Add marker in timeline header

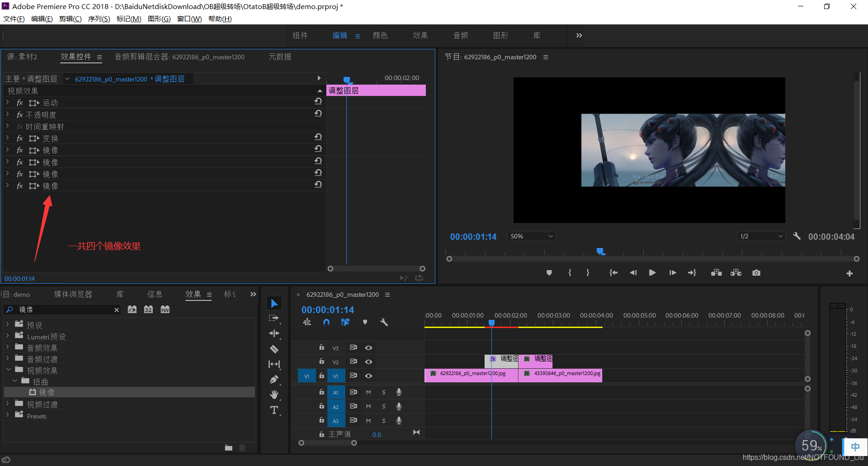365,322
